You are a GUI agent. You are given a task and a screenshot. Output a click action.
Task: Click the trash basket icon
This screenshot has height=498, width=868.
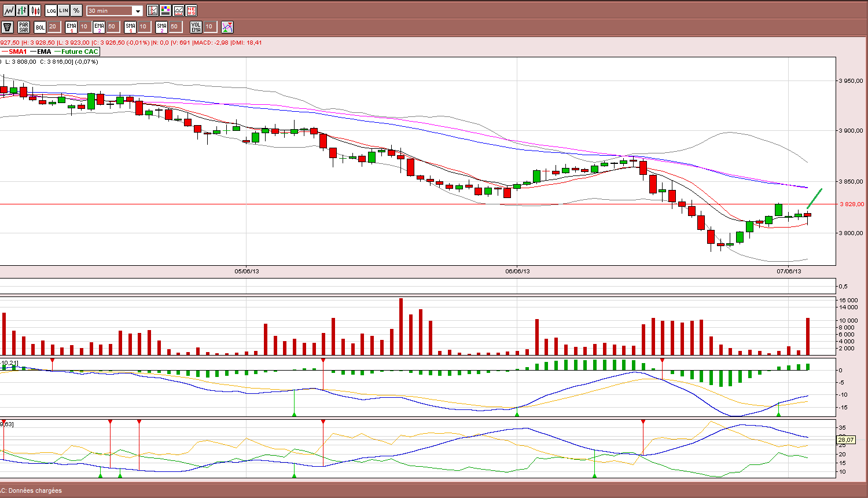[8, 27]
